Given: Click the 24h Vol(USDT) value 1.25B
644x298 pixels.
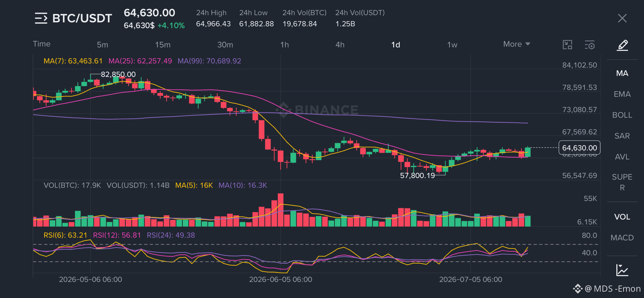Looking at the screenshot, I should 345,24.
